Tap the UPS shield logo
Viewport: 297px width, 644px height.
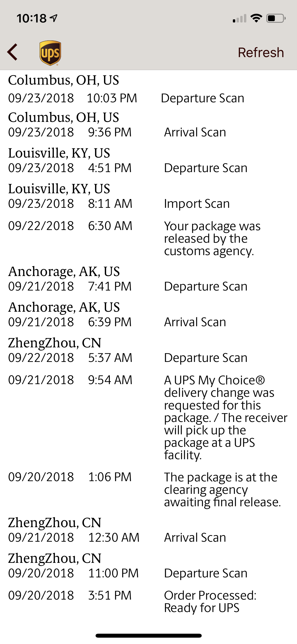50,53
